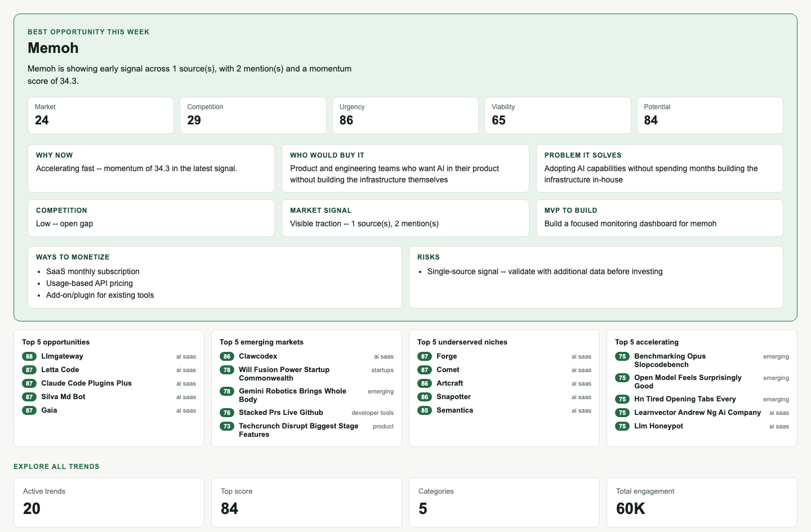Click the Market score card
This screenshot has width=811, height=532.
(x=101, y=115)
